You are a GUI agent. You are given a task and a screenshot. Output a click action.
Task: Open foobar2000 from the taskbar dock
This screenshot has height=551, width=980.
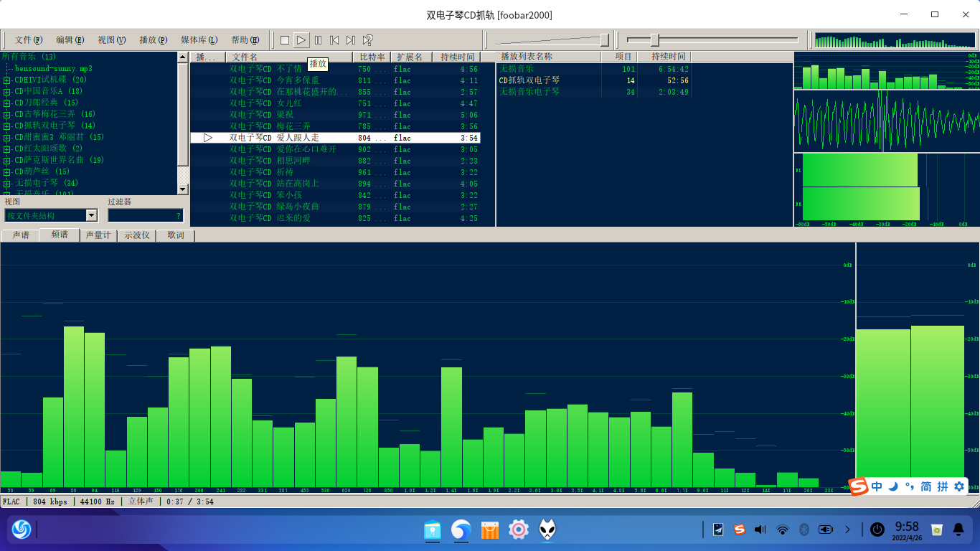pyautogui.click(x=547, y=530)
